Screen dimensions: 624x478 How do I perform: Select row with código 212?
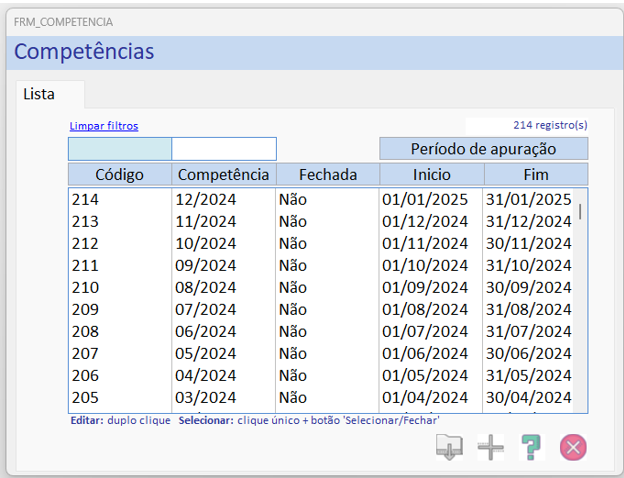(321, 243)
